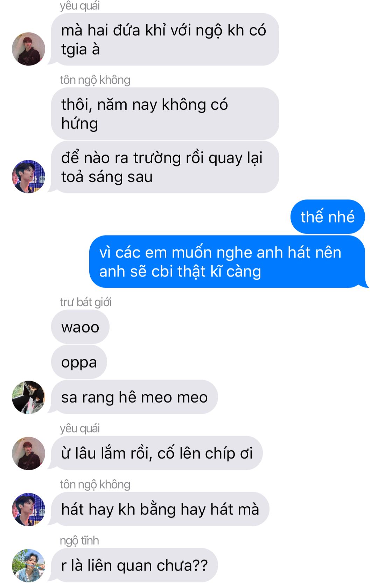Viewport: 378px width, 588px height.
Task: Open yêu quái's avatar next to 'cố lên chíp ơi'
Action: 29,453
